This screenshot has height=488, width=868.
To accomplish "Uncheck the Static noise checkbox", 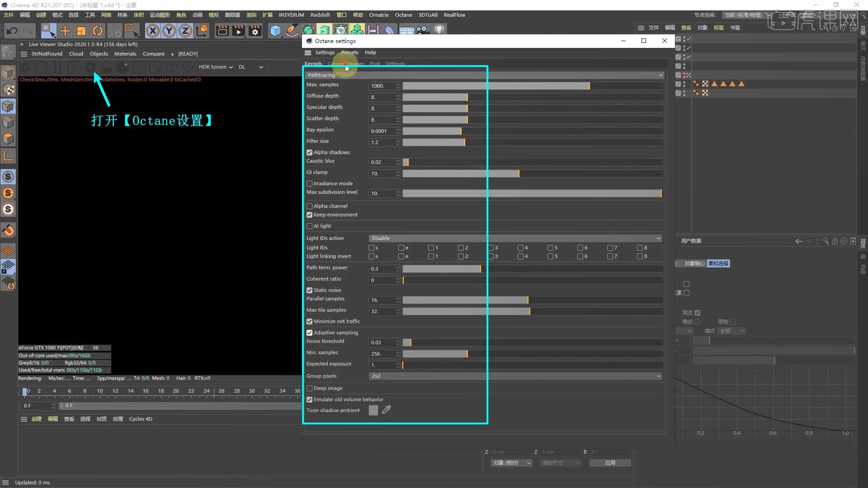I will 309,291.
